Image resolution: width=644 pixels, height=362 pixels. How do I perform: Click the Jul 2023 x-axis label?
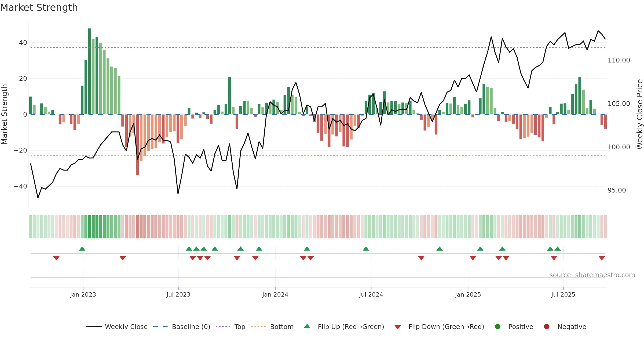[178, 294]
